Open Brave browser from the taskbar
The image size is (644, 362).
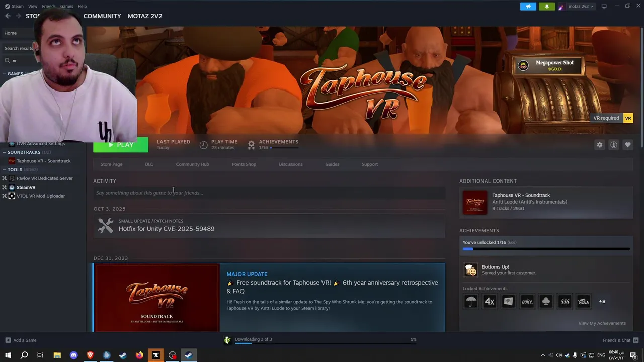(x=90, y=355)
